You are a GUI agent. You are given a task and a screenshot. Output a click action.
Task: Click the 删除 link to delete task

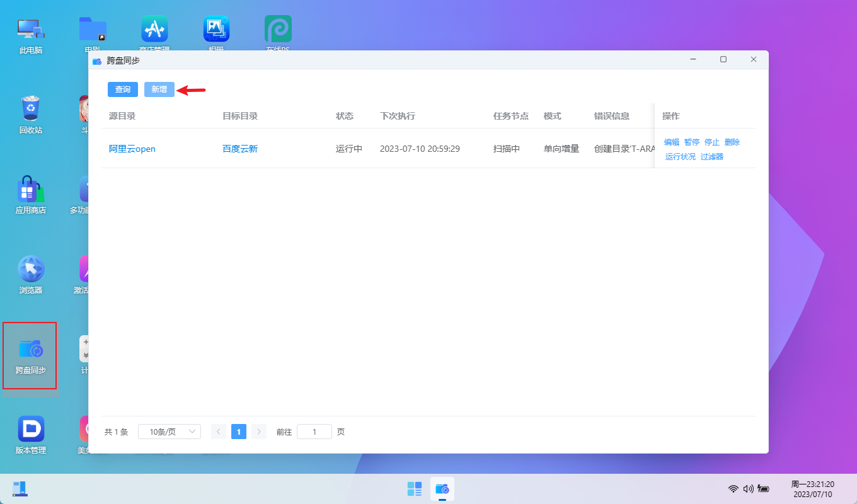click(732, 142)
